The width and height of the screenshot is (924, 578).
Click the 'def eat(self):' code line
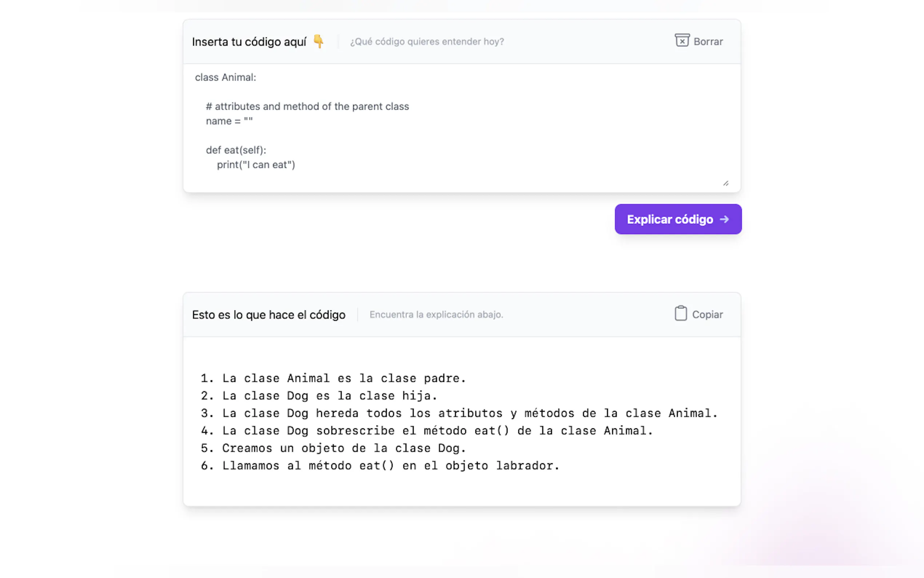pos(236,150)
